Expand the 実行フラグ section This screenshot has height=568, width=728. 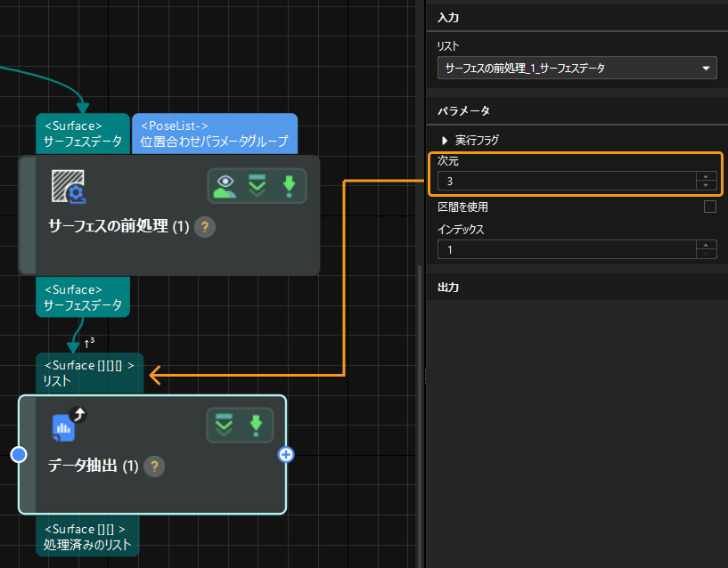pyautogui.click(x=446, y=141)
